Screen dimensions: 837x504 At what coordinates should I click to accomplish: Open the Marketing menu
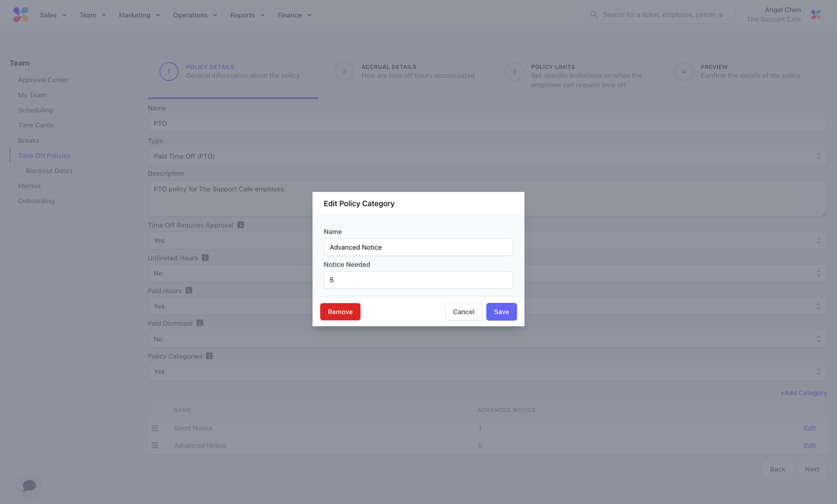(140, 15)
